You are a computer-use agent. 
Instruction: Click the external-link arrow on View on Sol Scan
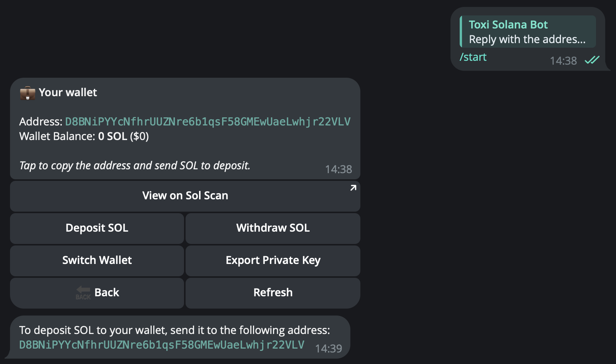pyautogui.click(x=353, y=188)
